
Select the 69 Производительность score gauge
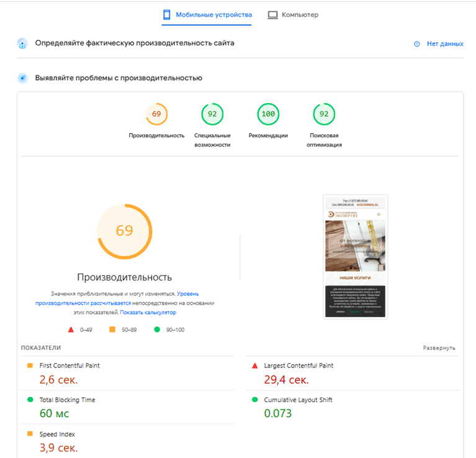pyautogui.click(x=156, y=114)
